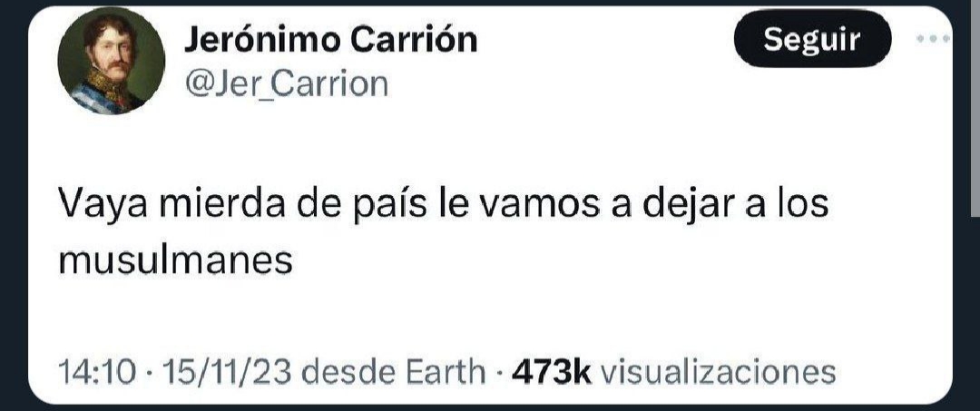980x411 pixels.
Task: Open the Jerónimo Carrión display name link
Action: [x=330, y=41]
